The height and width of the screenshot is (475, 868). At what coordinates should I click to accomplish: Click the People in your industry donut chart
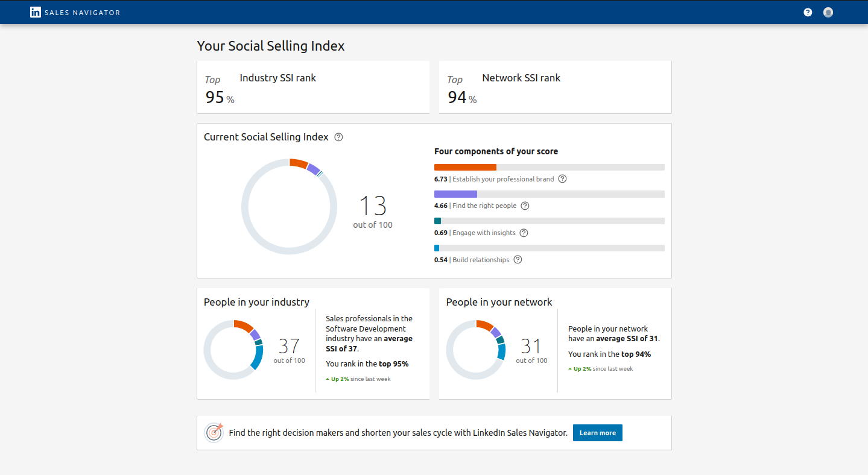tap(233, 350)
